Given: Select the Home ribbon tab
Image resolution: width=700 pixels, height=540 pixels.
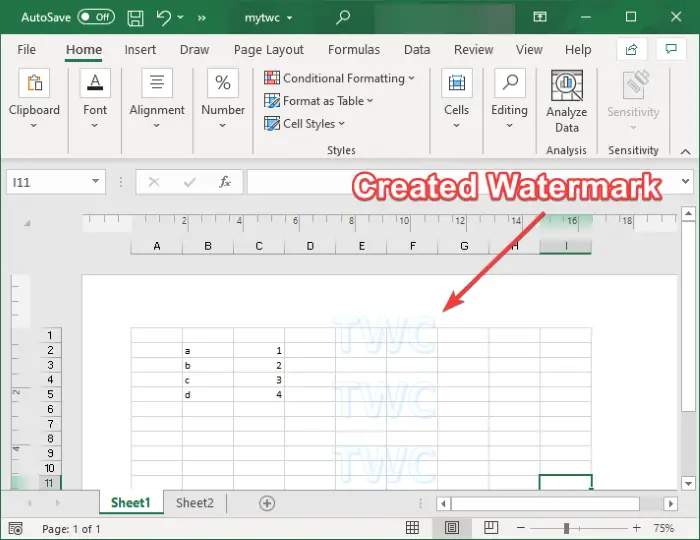Looking at the screenshot, I should pyautogui.click(x=84, y=50).
